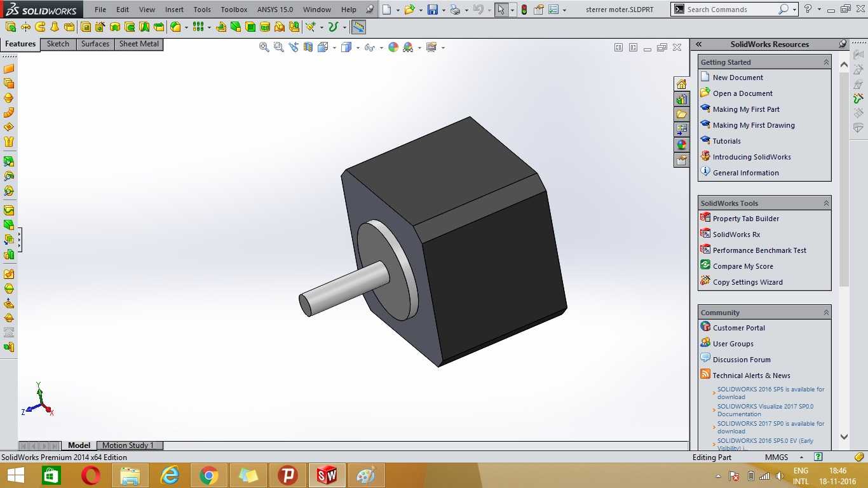The width and height of the screenshot is (868, 488).
Task: Collapse the task pane with double chevron
Action: tap(699, 44)
